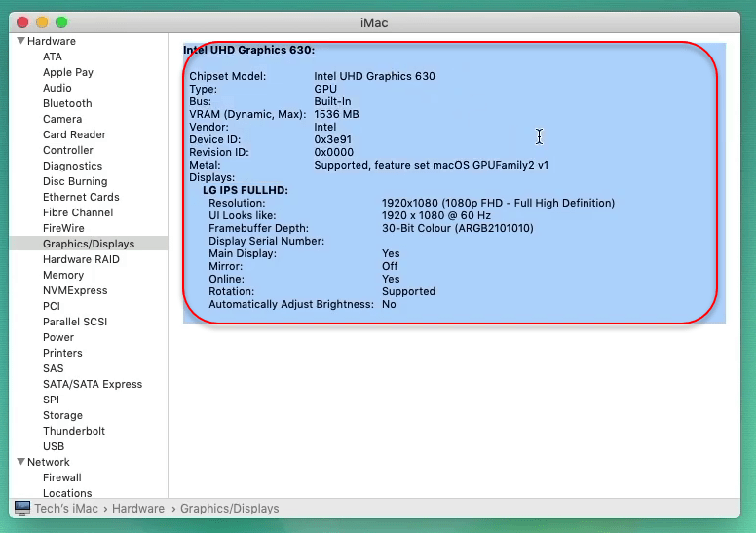This screenshot has width=756, height=533.
Task: Click the iMac computer icon in path bar
Action: coord(22,509)
